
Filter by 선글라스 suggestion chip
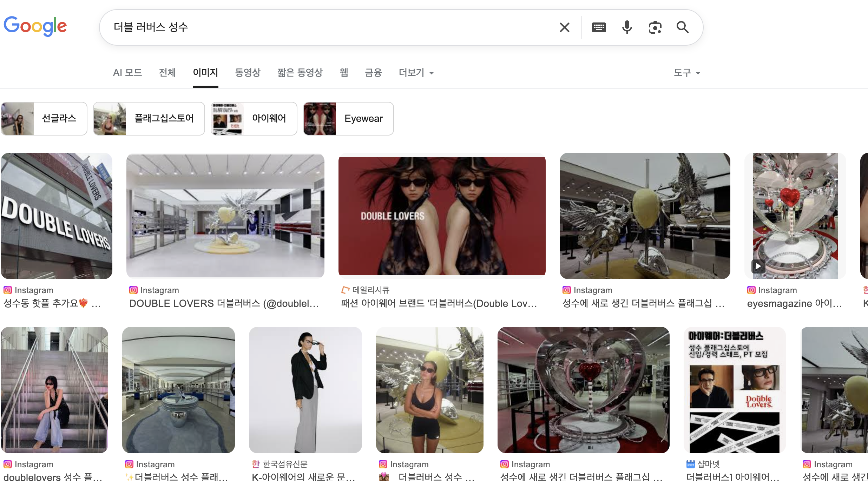44,119
